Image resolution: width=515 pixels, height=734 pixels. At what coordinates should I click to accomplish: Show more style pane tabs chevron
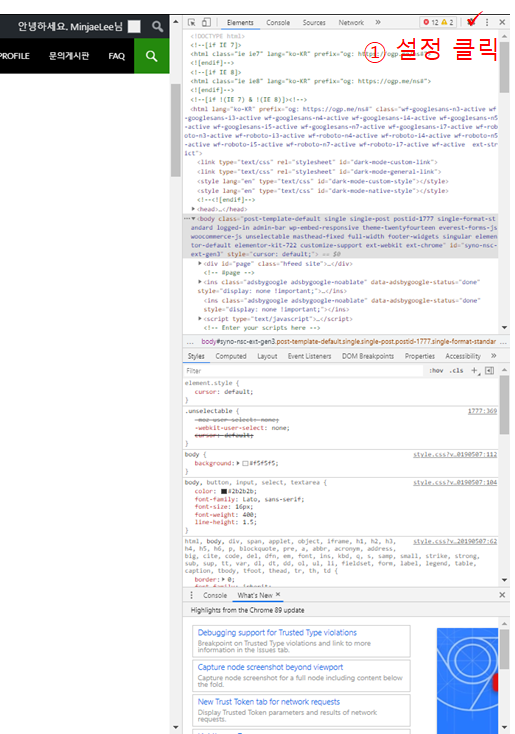[x=493, y=356]
